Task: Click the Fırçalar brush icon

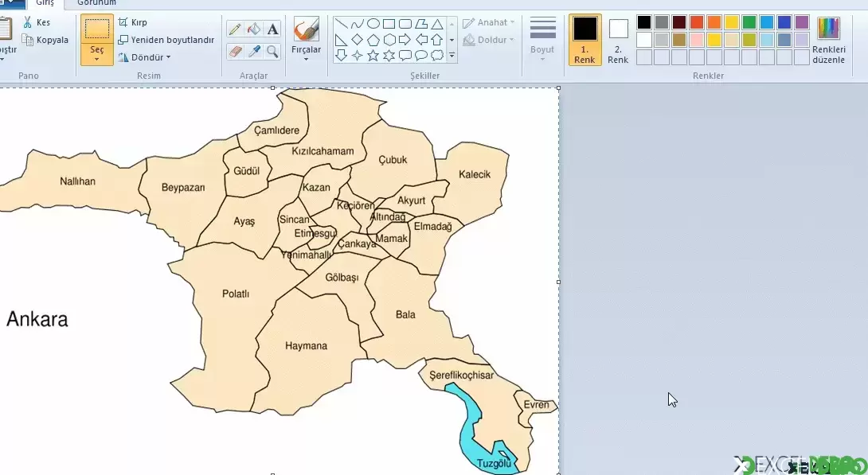Action: coord(306,29)
